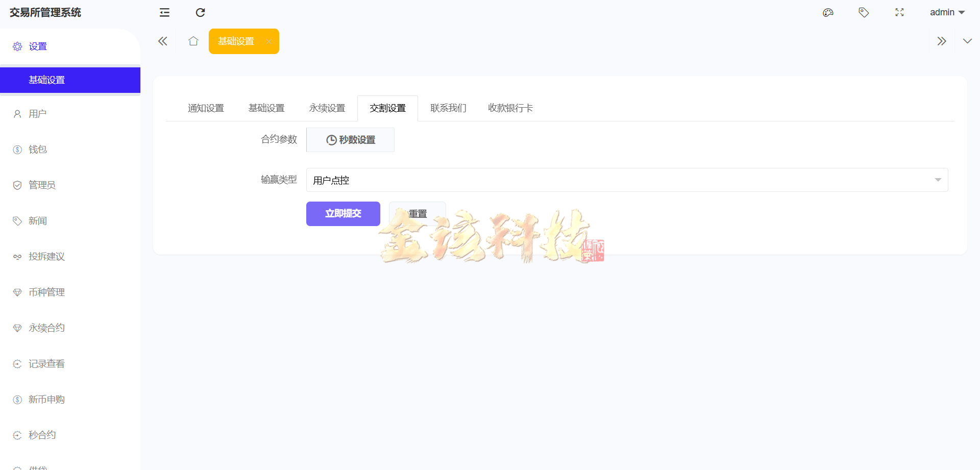Viewport: 980px width, 470px height.
Task: Collapse the sidebar menu
Action: (x=164, y=12)
